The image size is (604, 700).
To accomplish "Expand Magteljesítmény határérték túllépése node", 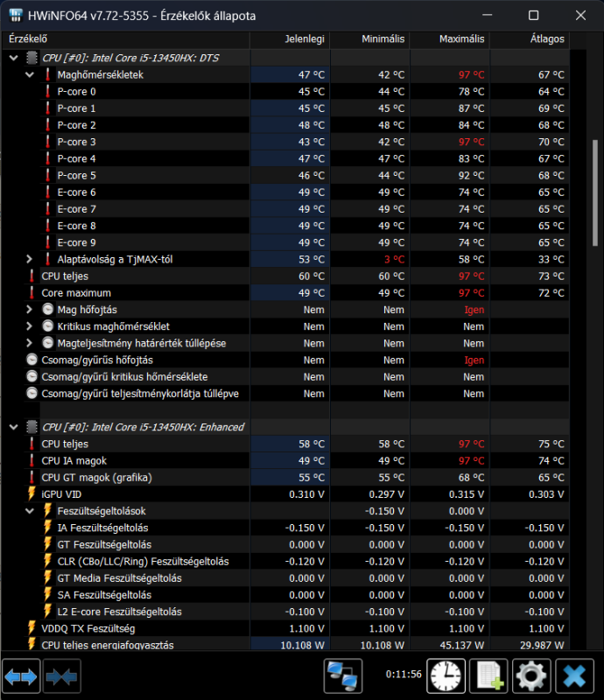I will (x=30, y=343).
